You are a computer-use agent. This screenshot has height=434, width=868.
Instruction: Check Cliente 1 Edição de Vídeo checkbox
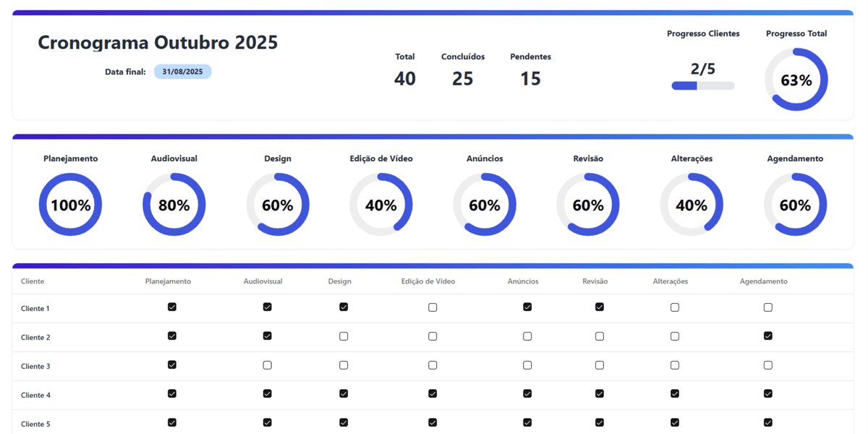pyautogui.click(x=433, y=307)
